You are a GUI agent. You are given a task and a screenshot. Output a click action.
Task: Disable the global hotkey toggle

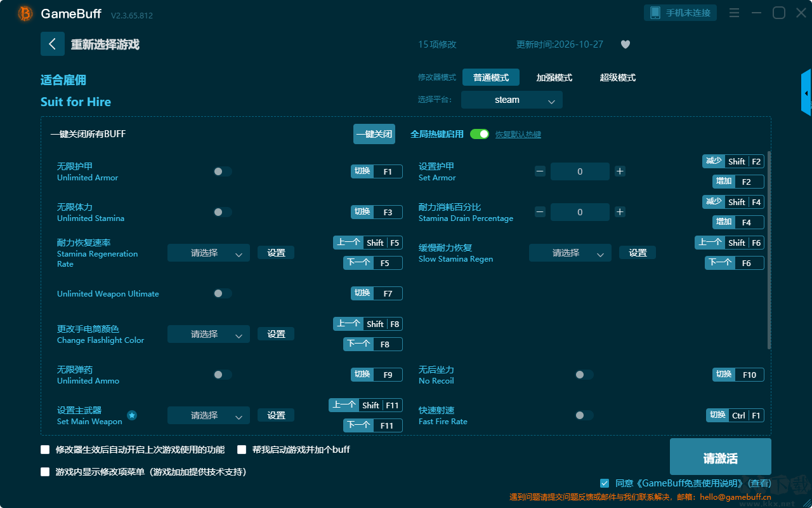480,134
